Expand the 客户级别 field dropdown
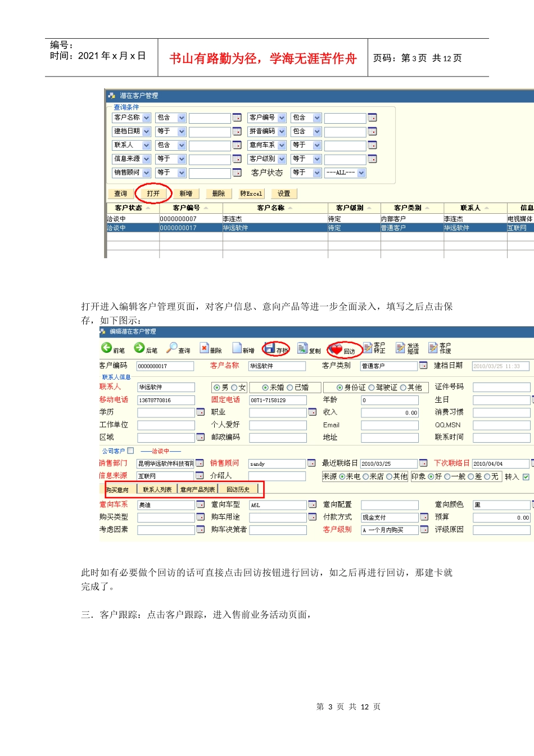Screen dimensions: 534x756 (282, 159)
